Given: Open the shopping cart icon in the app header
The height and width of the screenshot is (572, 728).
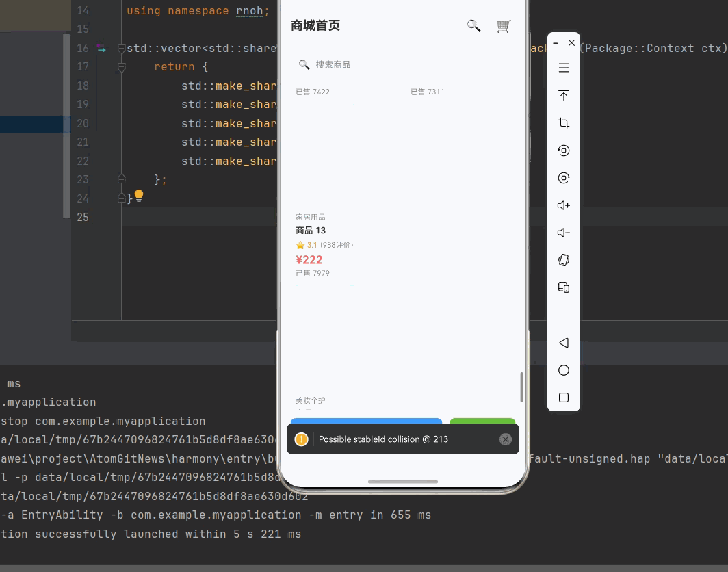Looking at the screenshot, I should click(504, 26).
